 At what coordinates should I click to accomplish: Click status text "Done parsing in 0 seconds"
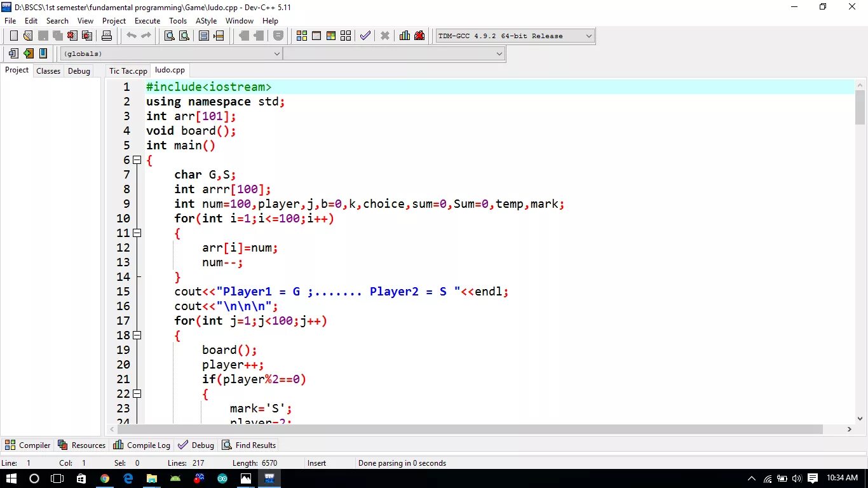click(x=402, y=463)
